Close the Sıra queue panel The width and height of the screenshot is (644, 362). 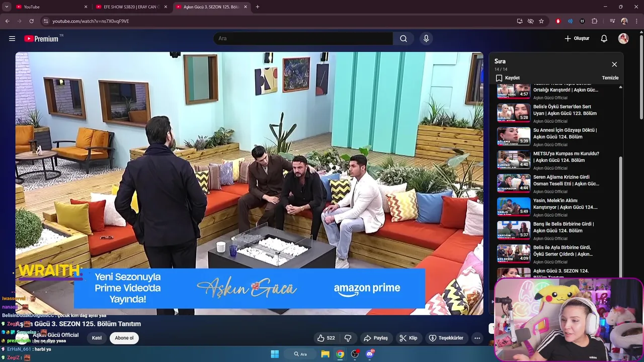614,64
